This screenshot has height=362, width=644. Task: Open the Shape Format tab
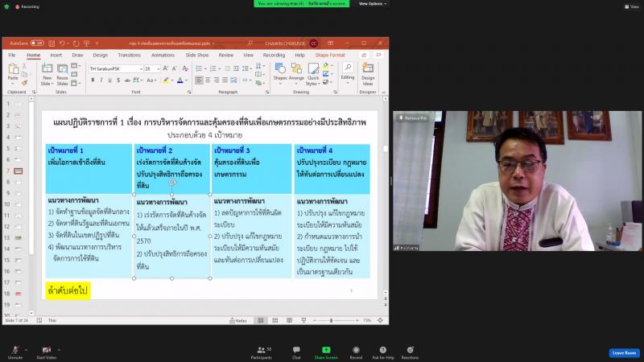click(x=330, y=55)
